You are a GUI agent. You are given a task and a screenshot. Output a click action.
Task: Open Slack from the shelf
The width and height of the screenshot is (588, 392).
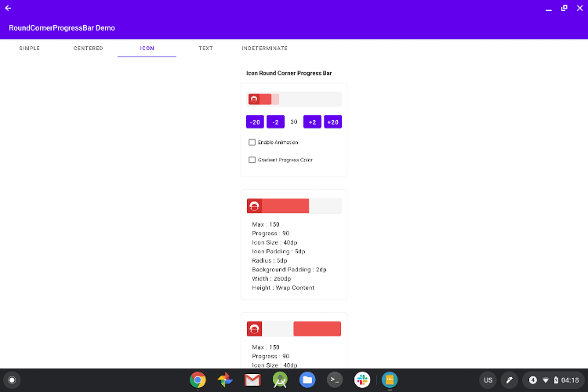[361, 380]
